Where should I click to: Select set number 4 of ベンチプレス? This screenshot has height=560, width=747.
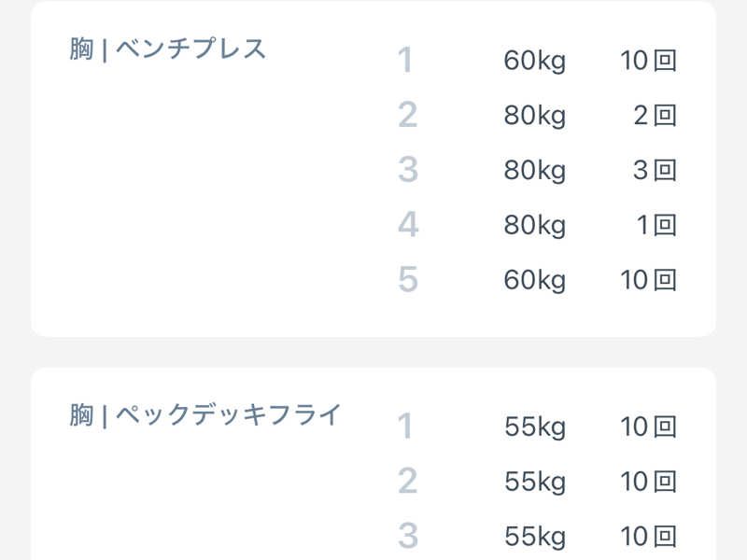coord(407,225)
